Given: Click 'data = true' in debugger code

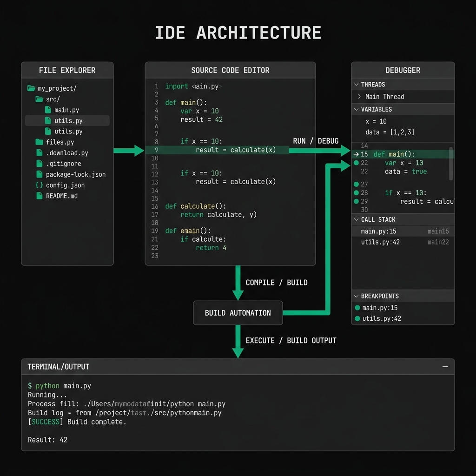Looking at the screenshot, I should pyautogui.click(x=405, y=172).
